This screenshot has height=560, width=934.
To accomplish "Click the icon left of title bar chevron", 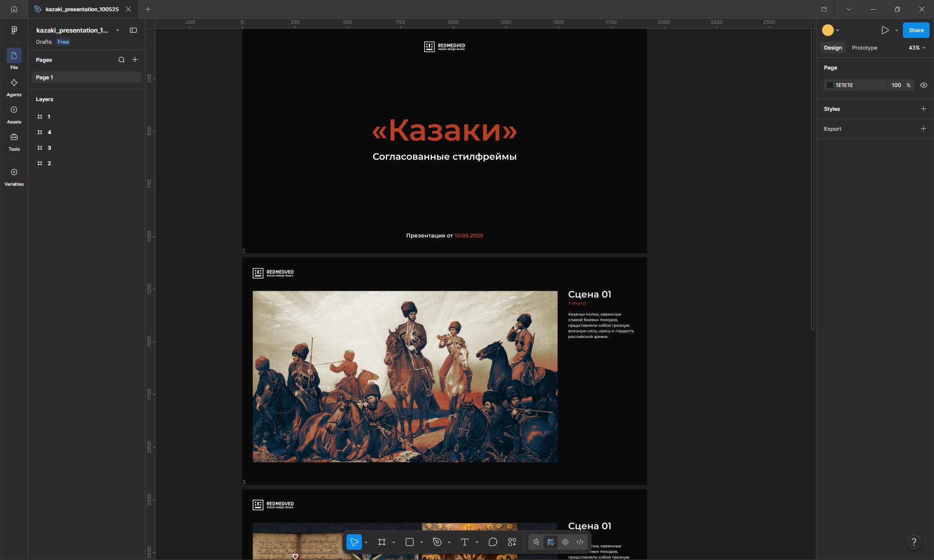I will click(824, 9).
